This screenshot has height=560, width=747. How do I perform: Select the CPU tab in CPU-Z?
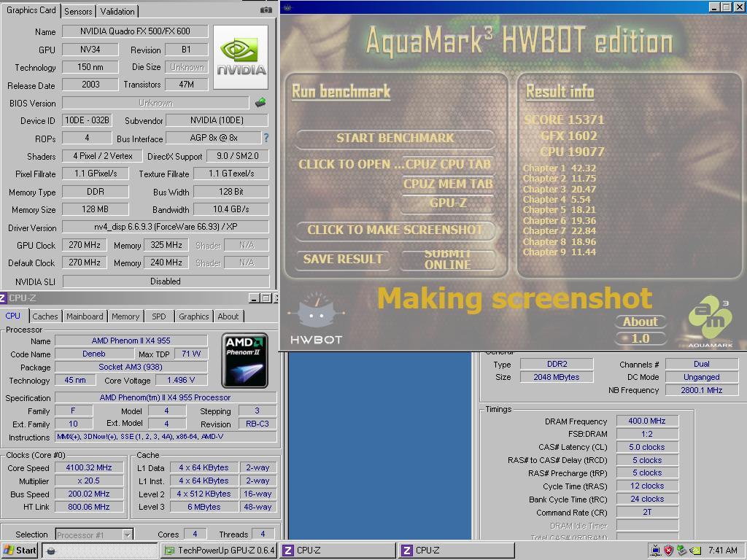point(13,316)
